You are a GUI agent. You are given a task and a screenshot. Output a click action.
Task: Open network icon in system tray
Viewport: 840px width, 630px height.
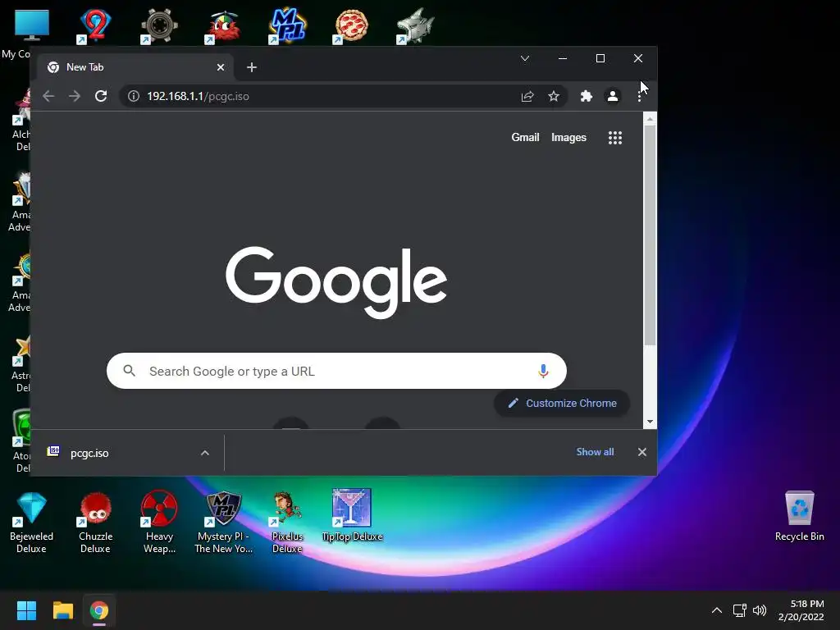pyautogui.click(x=739, y=610)
